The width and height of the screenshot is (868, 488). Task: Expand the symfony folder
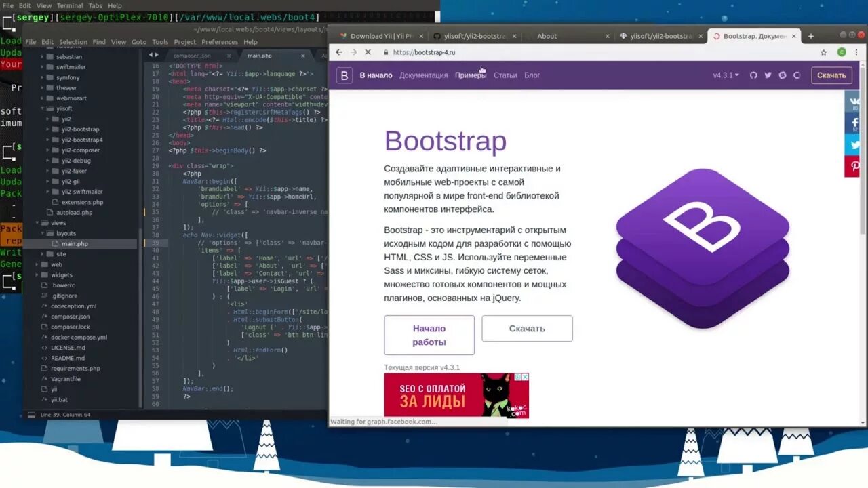click(43, 77)
